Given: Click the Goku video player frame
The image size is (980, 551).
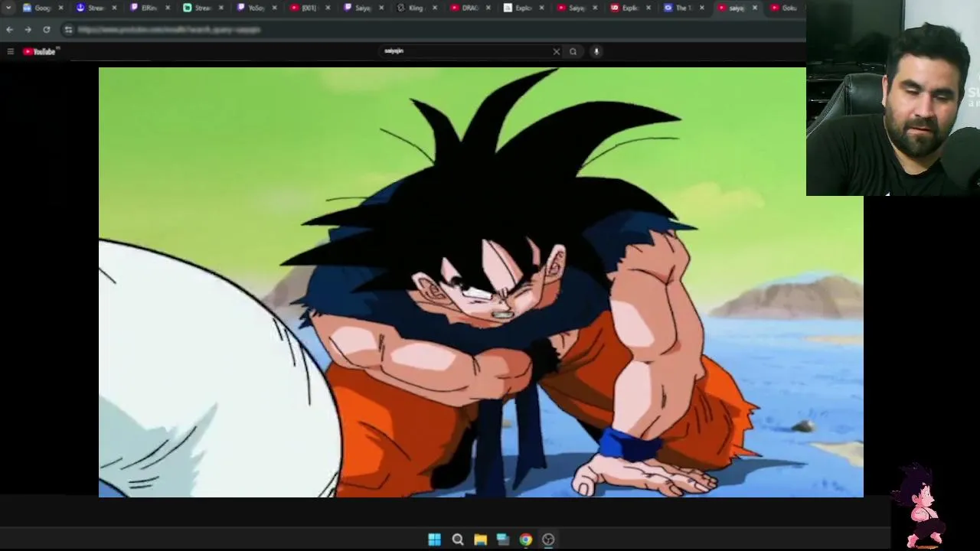Looking at the screenshot, I should 481,282.
